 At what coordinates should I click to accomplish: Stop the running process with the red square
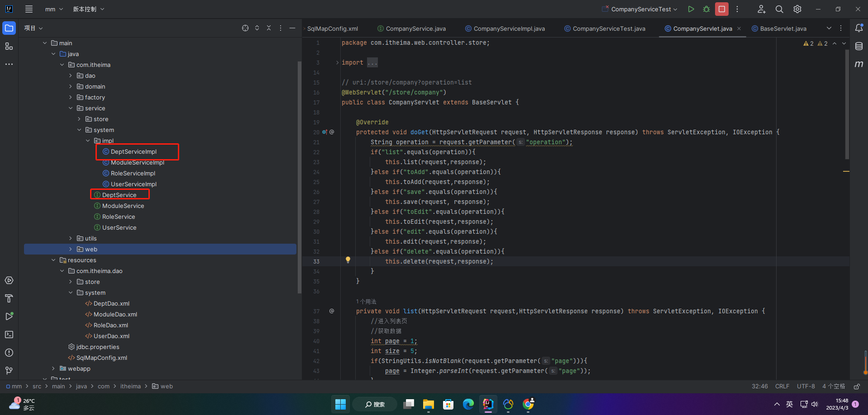[722, 9]
